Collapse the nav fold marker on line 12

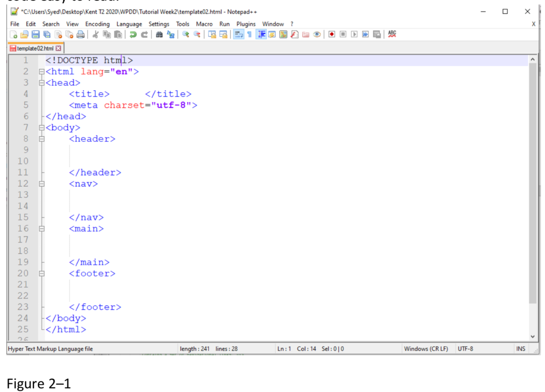click(42, 184)
